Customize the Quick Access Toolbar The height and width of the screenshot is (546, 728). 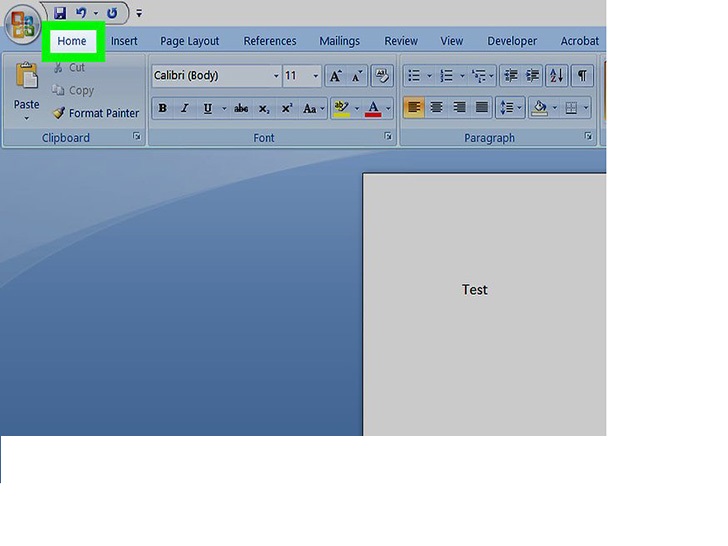click(x=139, y=13)
